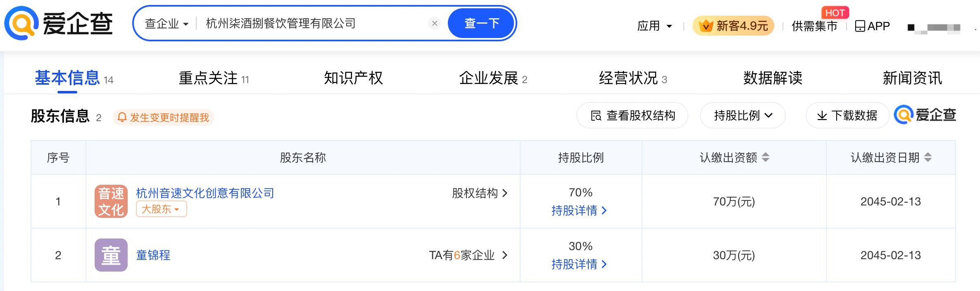The height and width of the screenshot is (291, 980).
Task: Click the bell reminder icon for changes
Action: click(122, 117)
